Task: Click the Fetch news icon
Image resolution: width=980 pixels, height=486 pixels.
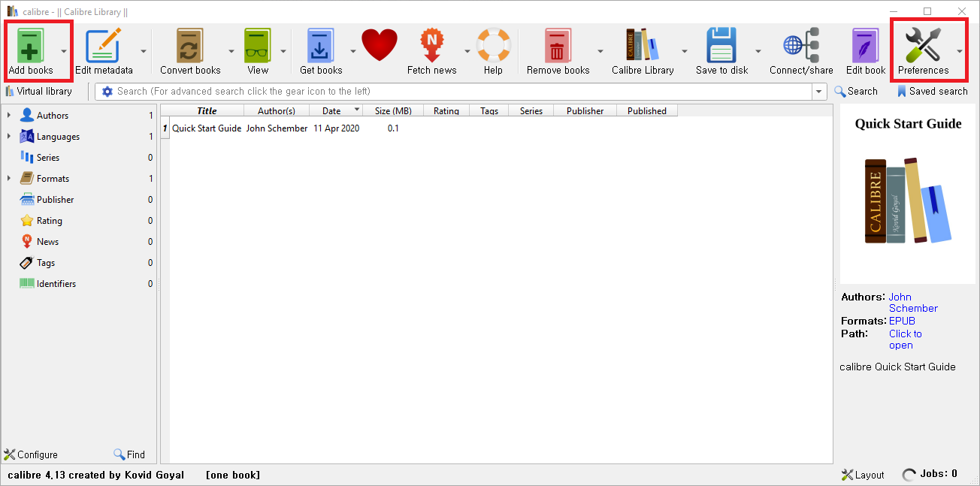Action: [432, 45]
